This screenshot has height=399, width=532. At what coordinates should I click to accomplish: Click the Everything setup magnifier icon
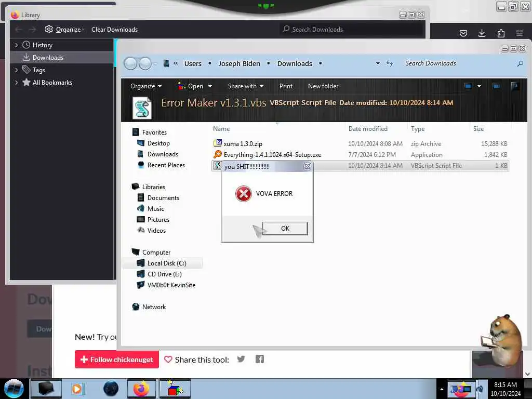(x=218, y=154)
